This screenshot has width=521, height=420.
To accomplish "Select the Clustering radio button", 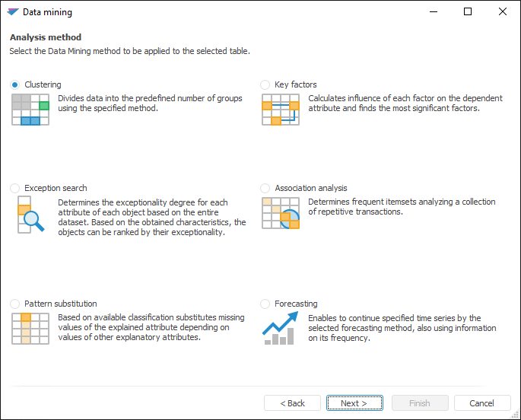I will pos(15,84).
